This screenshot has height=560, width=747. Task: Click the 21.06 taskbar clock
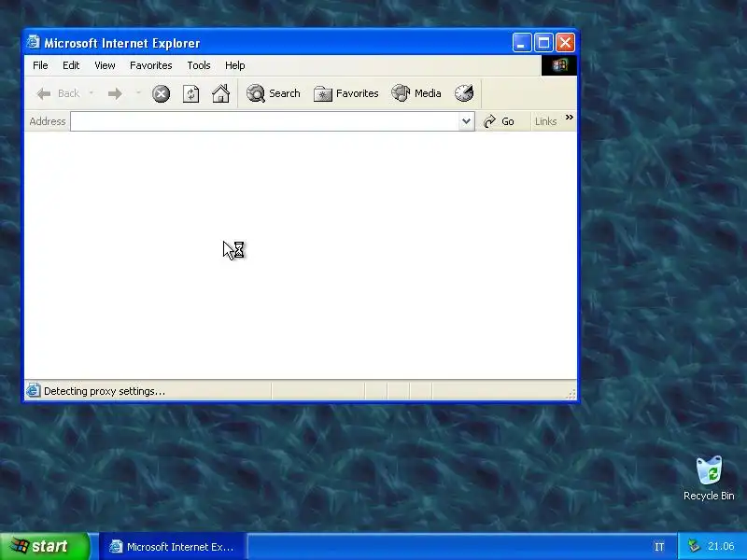721,546
